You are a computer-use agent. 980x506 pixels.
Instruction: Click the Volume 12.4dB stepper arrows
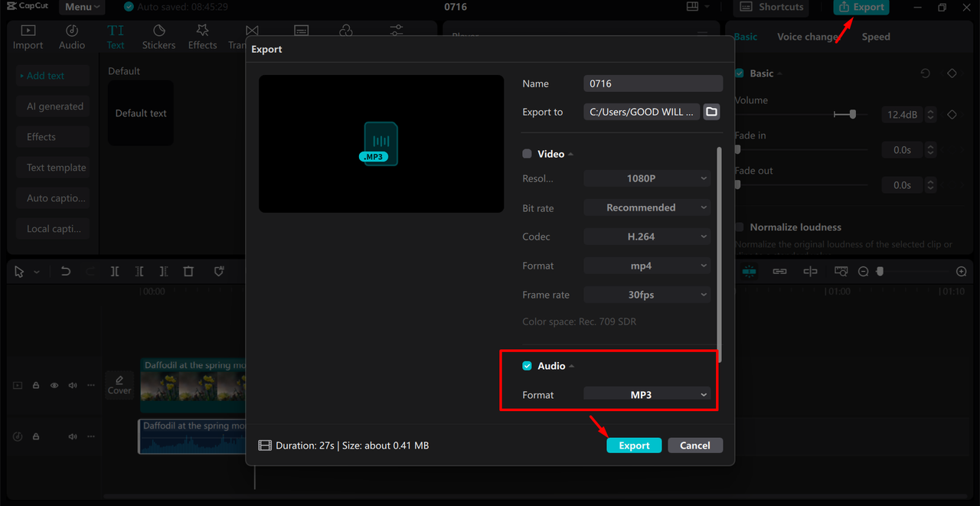coord(931,115)
